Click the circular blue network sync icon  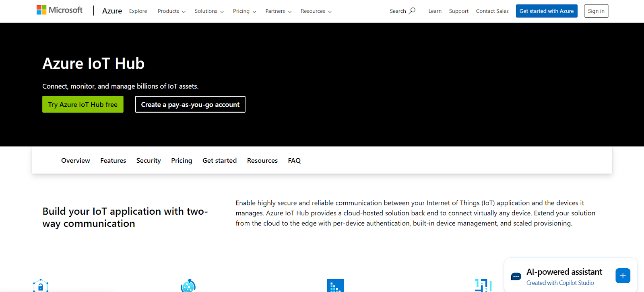pyautogui.click(x=188, y=286)
